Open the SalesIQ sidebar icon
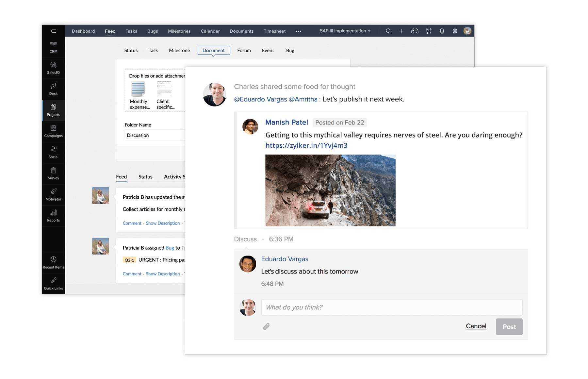This screenshot has height=379, width=588. [x=53, y=68]
